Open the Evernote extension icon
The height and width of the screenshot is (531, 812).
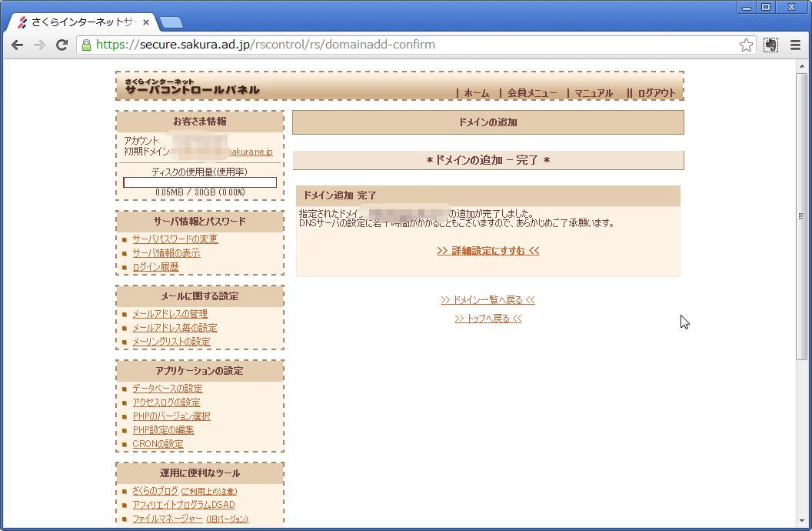[770, 45]
